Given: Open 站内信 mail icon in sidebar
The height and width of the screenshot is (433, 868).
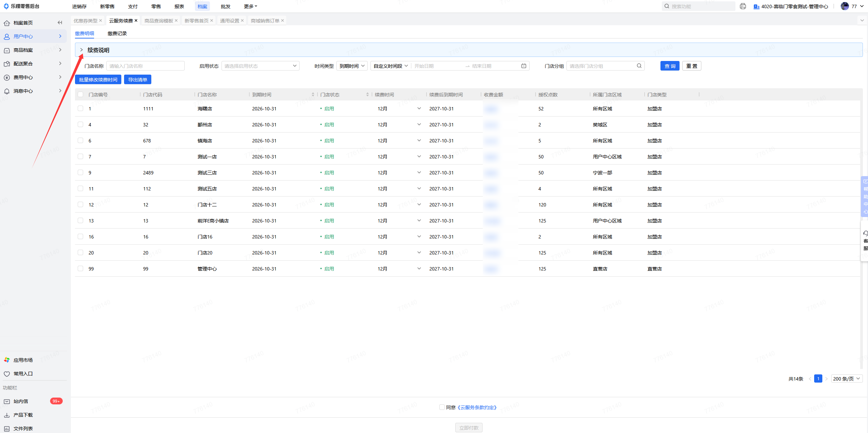Looking at the screenshot, I should (7, 401).
